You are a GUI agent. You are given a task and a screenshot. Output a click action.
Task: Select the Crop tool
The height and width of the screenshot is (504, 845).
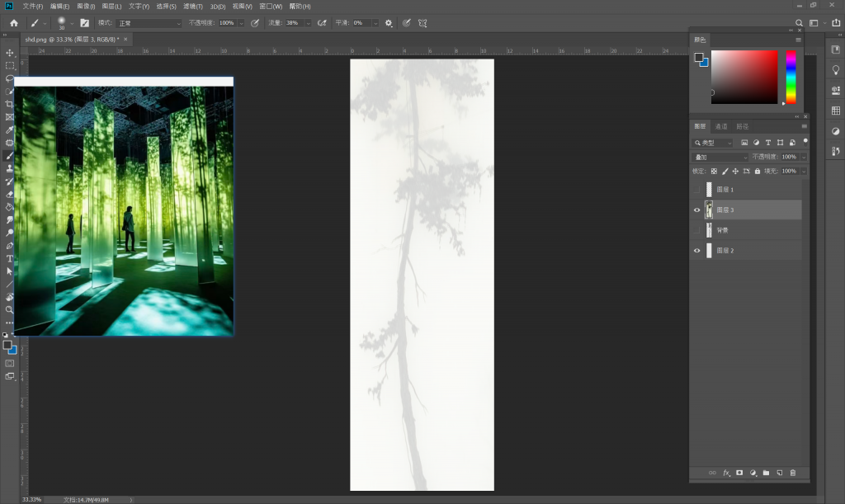coord(10,104)
